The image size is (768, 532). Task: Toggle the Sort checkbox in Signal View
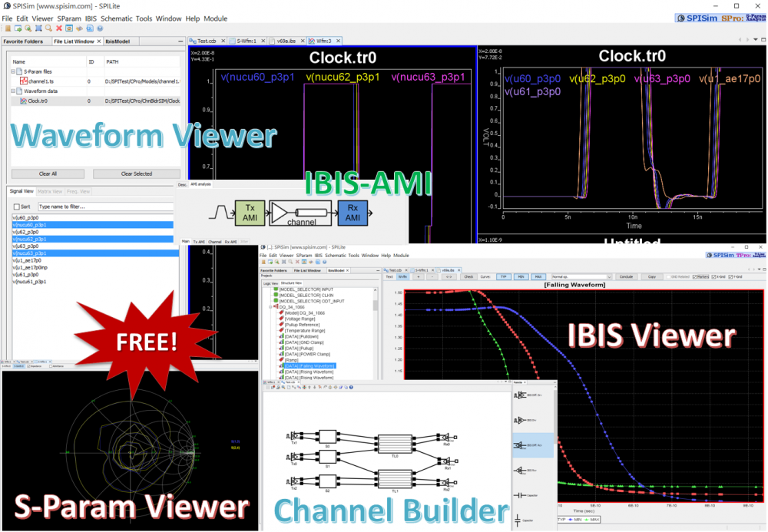[x=17, y=207]
